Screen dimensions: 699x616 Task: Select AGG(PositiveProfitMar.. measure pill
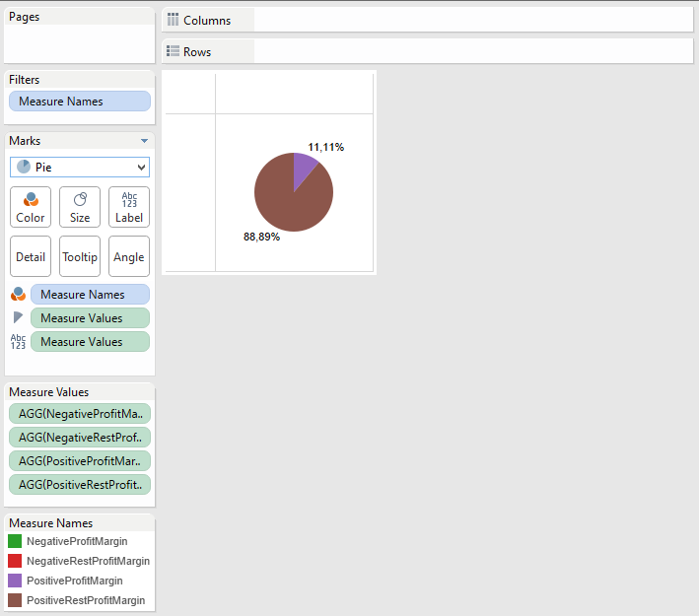pos(80,461)
